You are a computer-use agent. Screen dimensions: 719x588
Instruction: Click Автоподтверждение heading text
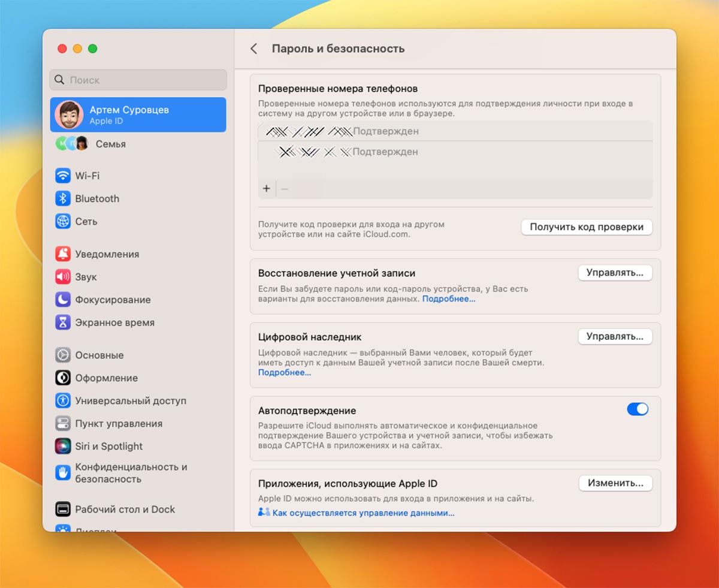tap(307, 411)
